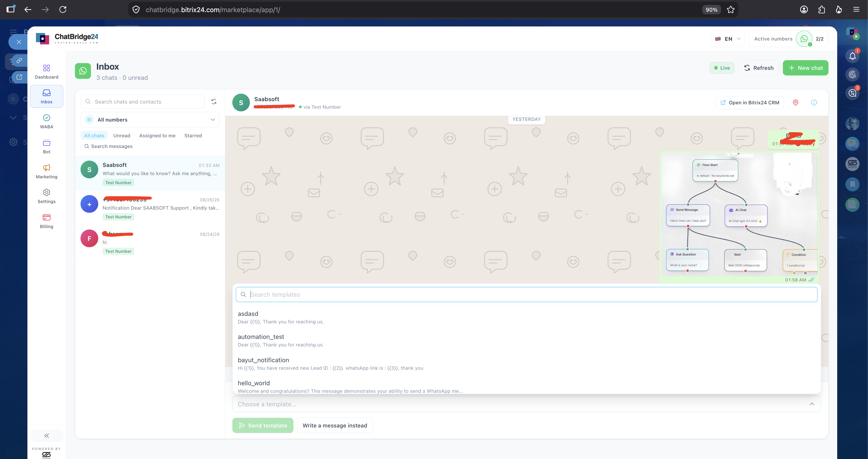Click the New chat button
The width and height of the screenshot is (868, 459).
click(805, 68)
